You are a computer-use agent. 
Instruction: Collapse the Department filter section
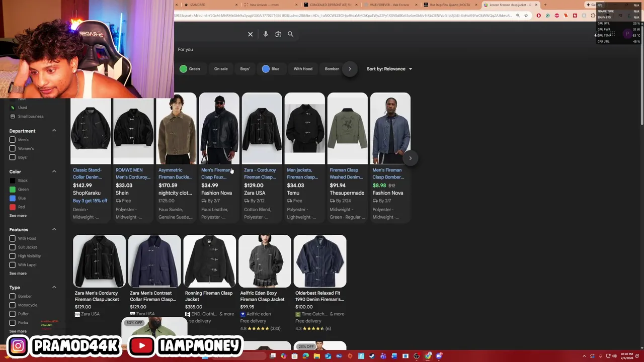point(54,131)
